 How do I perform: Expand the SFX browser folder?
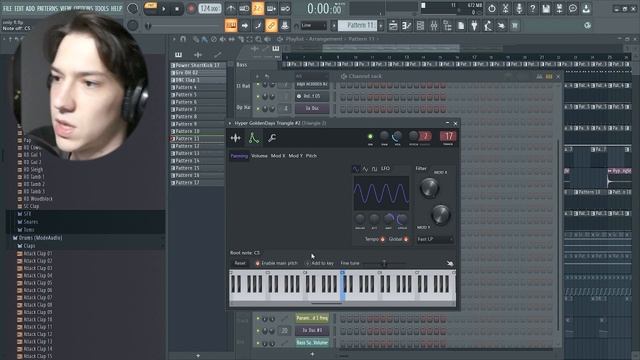(27, 214)
